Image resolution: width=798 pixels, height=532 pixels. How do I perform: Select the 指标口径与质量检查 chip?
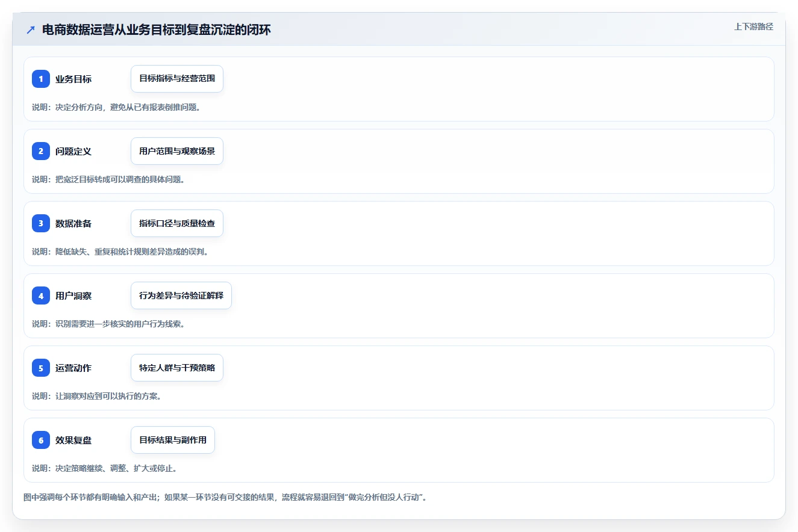tap(177, 223)
